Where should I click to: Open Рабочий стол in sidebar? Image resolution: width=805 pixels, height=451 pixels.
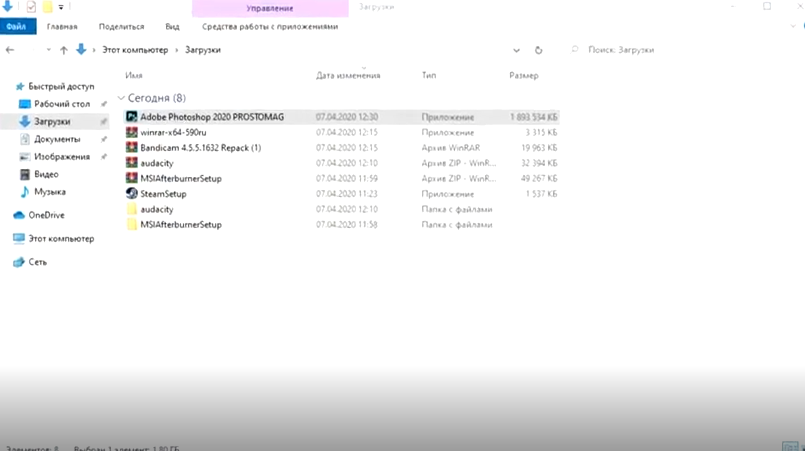pos(62,104)
